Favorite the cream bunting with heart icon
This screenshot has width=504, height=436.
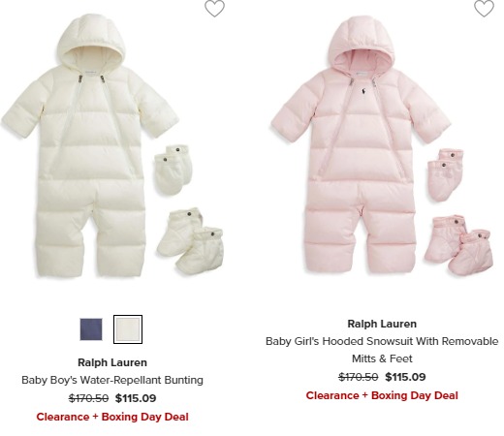[x=214, y=8]
